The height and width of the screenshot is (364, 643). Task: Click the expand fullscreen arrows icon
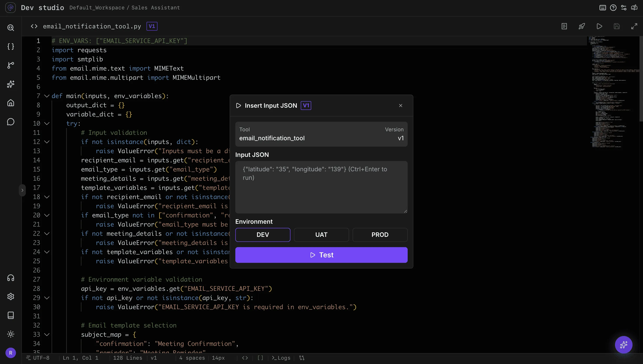point(634,26)
